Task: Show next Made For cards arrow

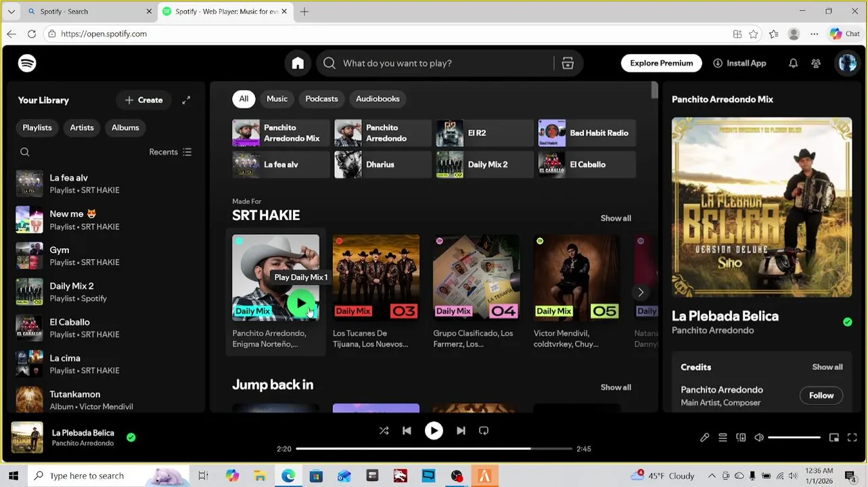Action: (641, 292)
